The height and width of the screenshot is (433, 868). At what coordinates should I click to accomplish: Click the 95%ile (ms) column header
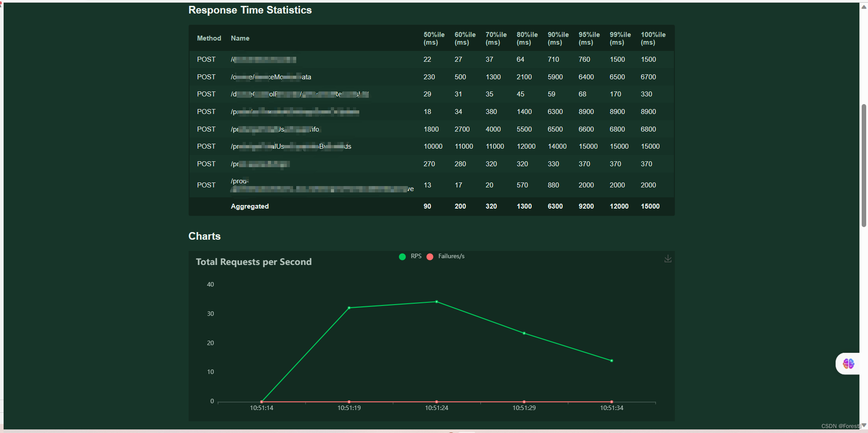pos(589,38)
